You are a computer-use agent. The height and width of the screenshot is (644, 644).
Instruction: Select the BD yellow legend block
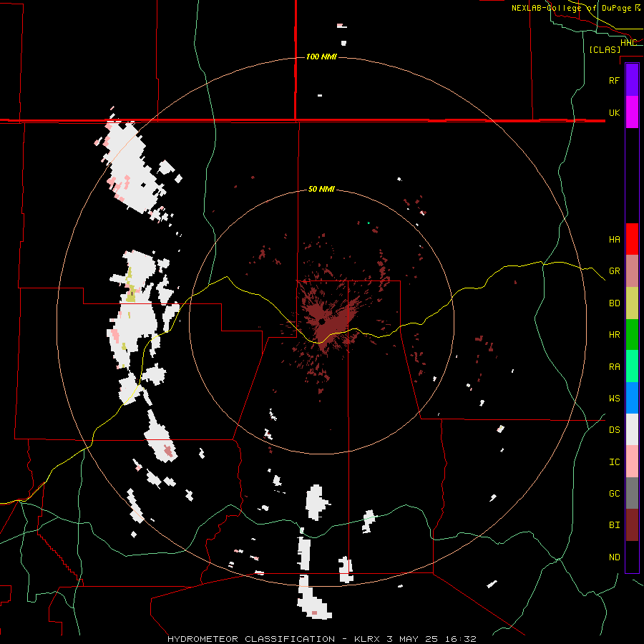point(632,303)
